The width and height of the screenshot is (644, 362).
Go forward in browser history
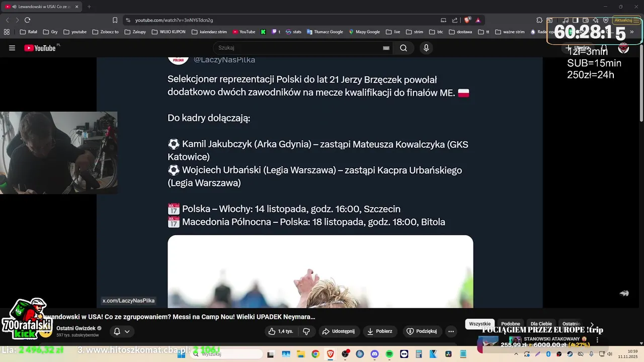coord(17,20)
